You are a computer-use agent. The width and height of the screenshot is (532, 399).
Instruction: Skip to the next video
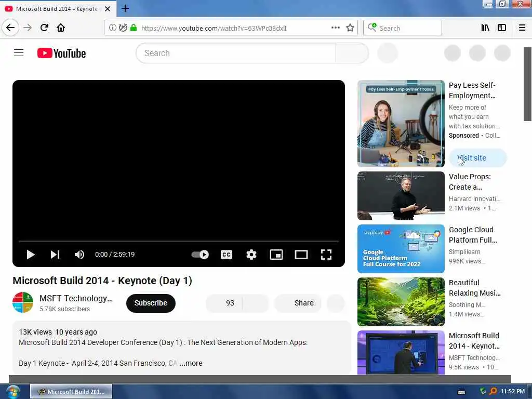(55, 255)
